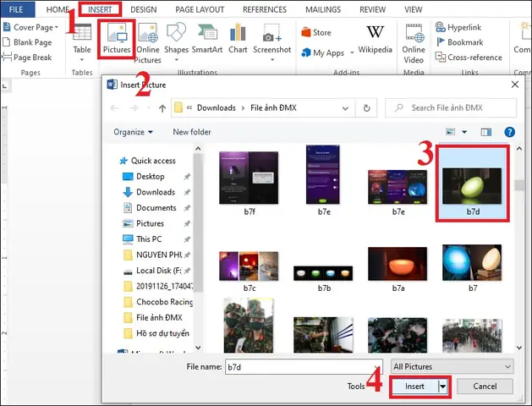The image size is (532, 406).
Task: Open the REFERENCES tab
Action: 264,9
